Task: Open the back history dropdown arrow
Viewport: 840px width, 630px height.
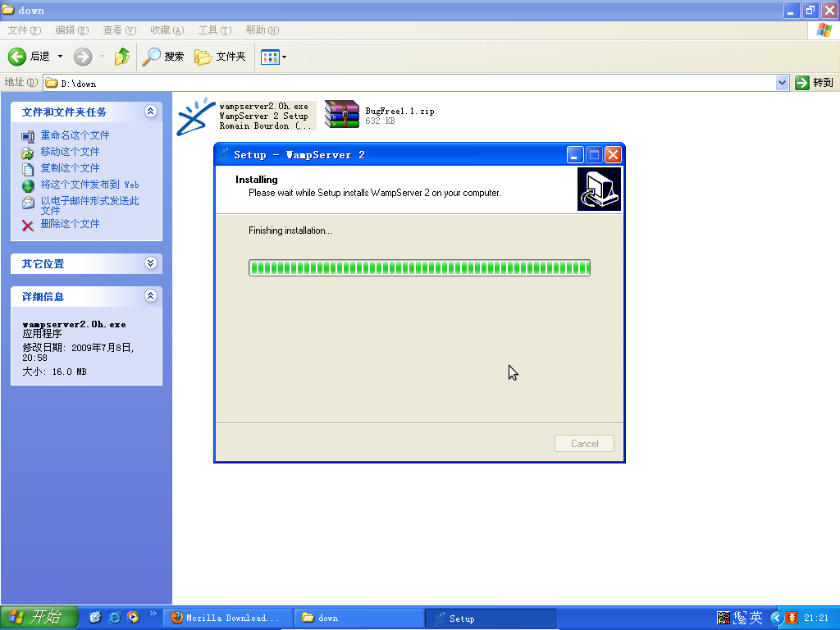Action: point(60,57)
